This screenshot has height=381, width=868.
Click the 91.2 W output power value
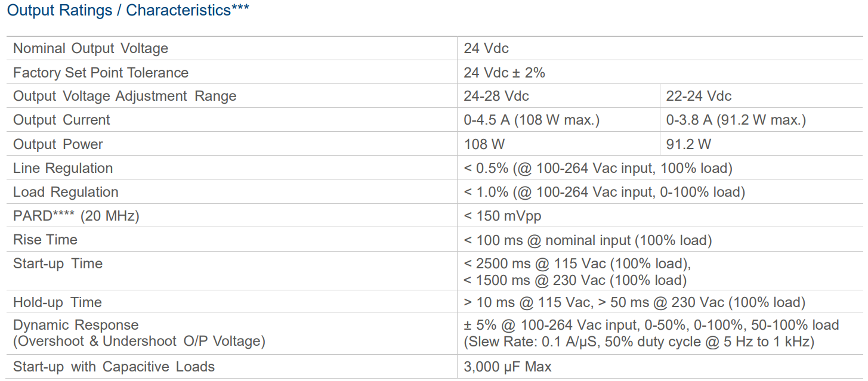point(688,144)
